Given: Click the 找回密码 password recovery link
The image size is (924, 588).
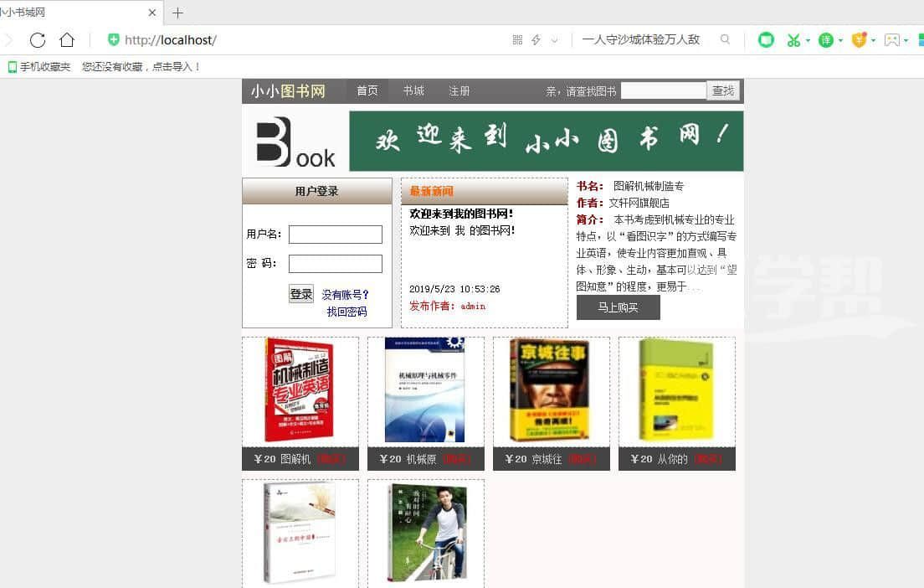Looking at the screenshot, I should (346, 312).
